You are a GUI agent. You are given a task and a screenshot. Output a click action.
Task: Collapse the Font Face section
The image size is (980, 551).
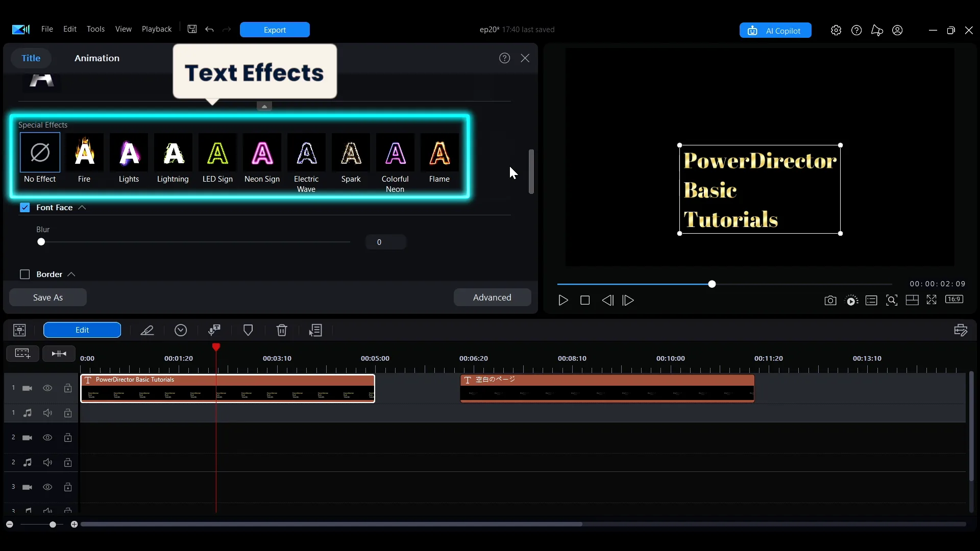pyautogui.click(x=82, y=207)
